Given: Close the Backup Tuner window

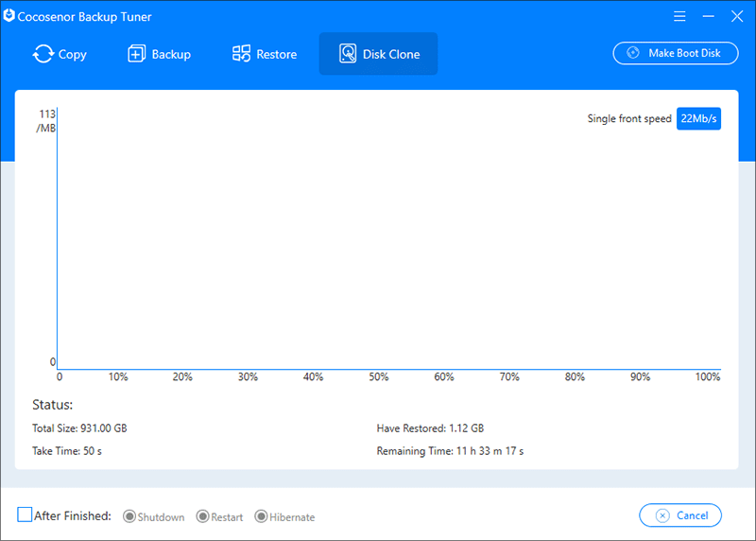Looking at the screenshot, I should (737, 16).
